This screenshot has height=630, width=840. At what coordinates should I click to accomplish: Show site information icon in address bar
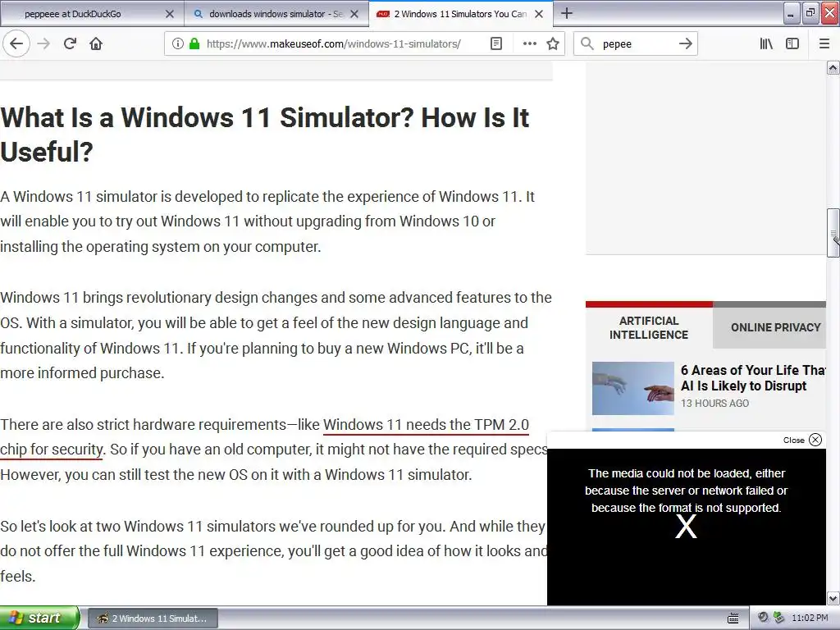pos(178,44)
